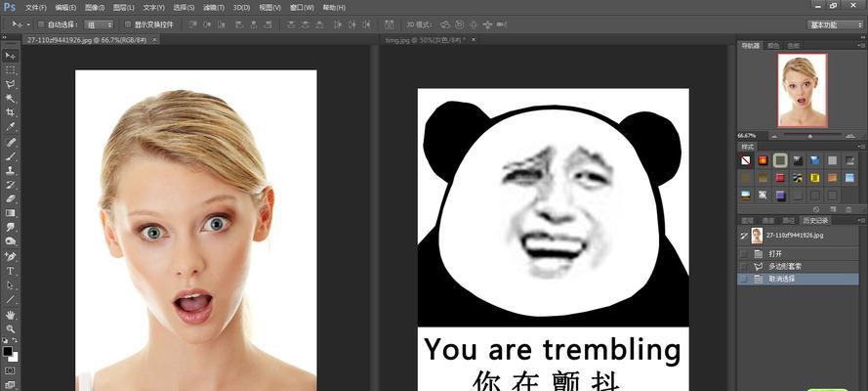This screenshot has width=868, height=391.
Task: Select the Move tool in the toolbox
Action: pyautogui.click(x=10, y=56)
